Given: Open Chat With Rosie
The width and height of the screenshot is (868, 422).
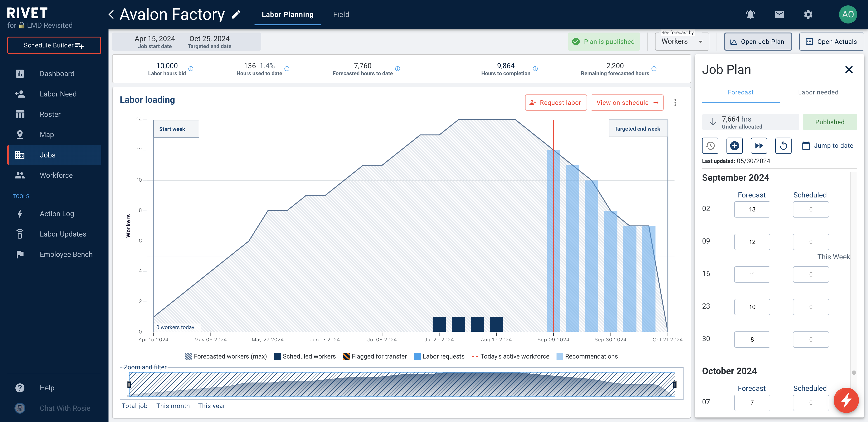Looking at the screenshot, I should coord(54,408).
